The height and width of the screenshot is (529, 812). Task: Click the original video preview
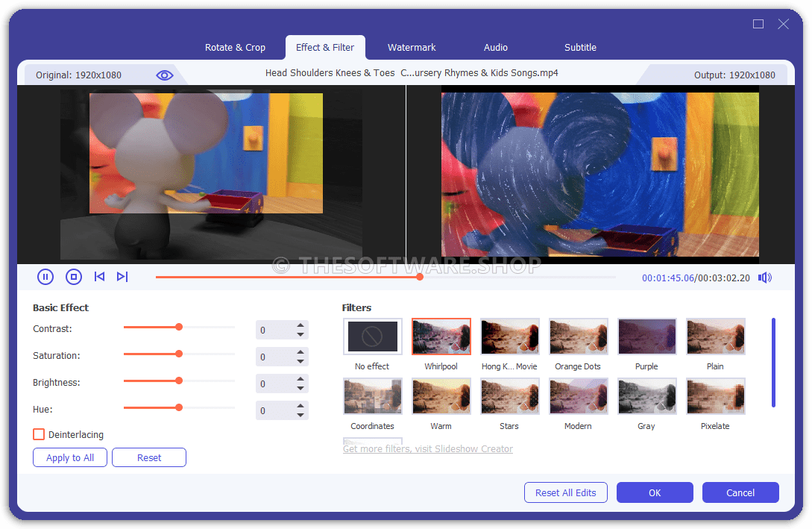211,175
